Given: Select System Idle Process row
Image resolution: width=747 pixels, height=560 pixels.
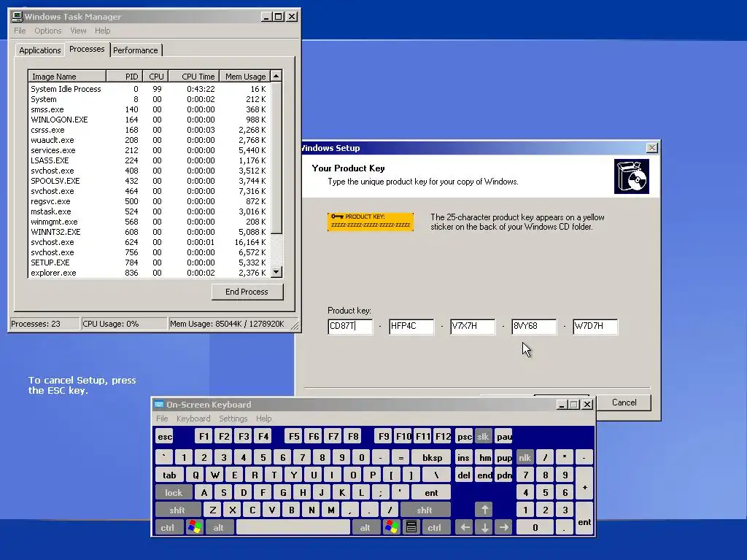Looking at the screenshot, I should click(149, 89).
